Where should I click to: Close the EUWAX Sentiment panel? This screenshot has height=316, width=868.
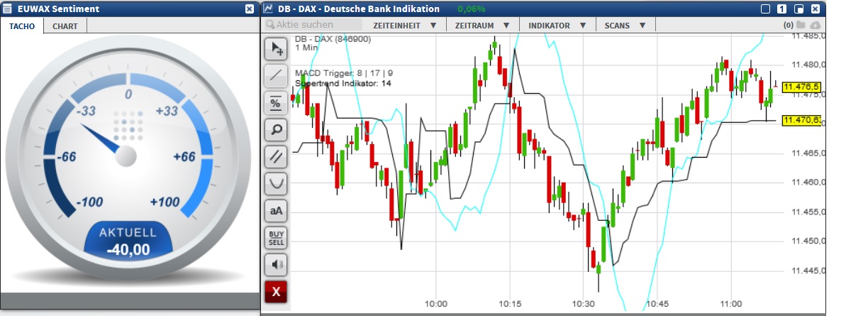tap(249, 9)
